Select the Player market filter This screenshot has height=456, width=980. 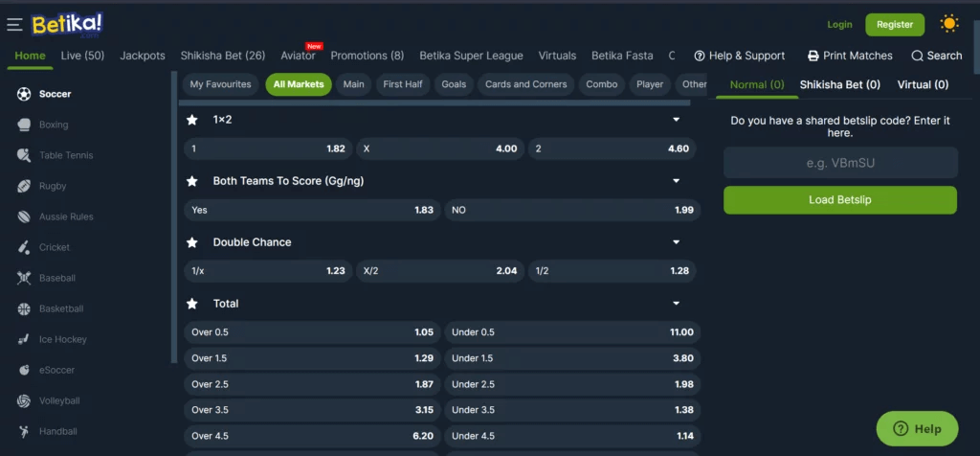pyautogui.click(x=650, y=84)
